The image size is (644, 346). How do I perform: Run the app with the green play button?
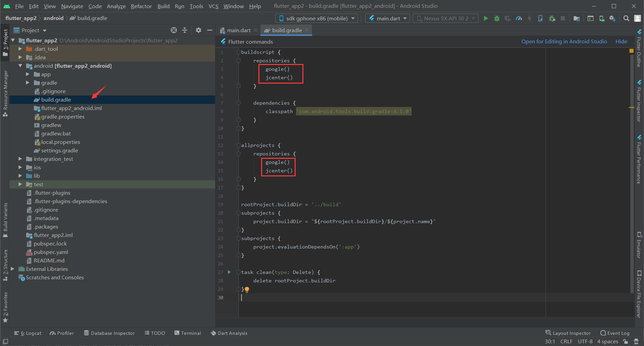click(486, 18)
